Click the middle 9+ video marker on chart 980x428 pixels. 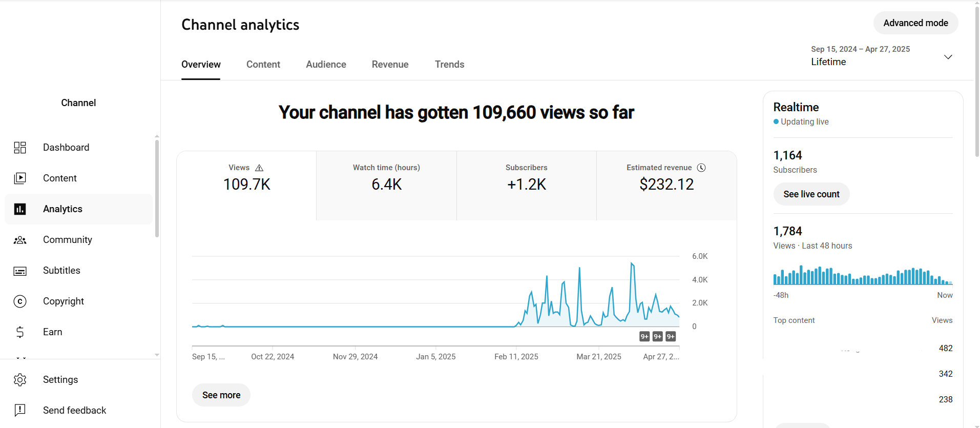click(658, 336)
